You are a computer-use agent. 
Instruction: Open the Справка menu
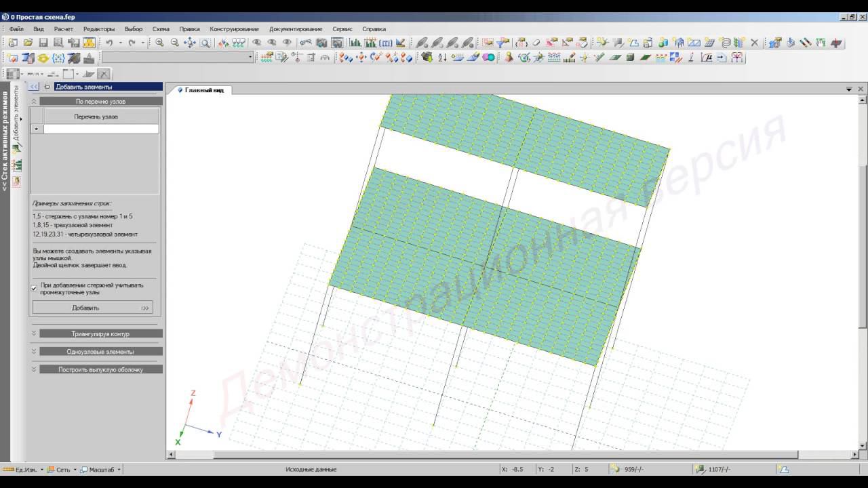pyautogui.click(x=374, y=29)
